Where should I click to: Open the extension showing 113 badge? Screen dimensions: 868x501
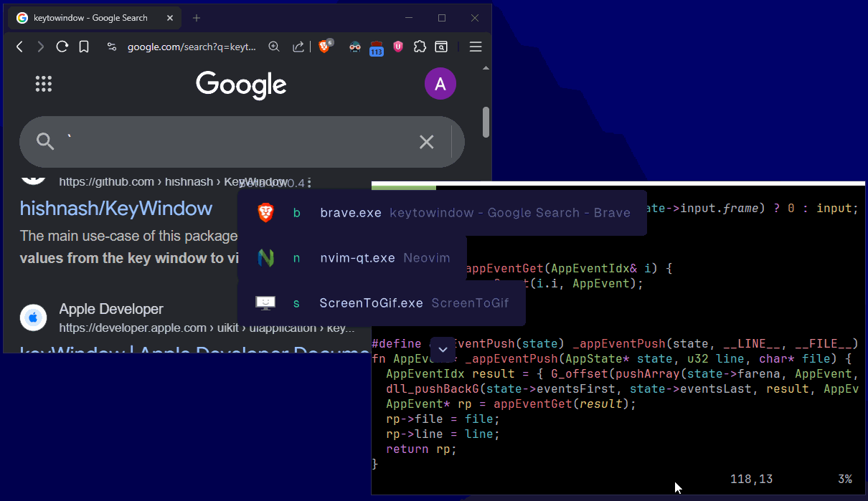377,48
